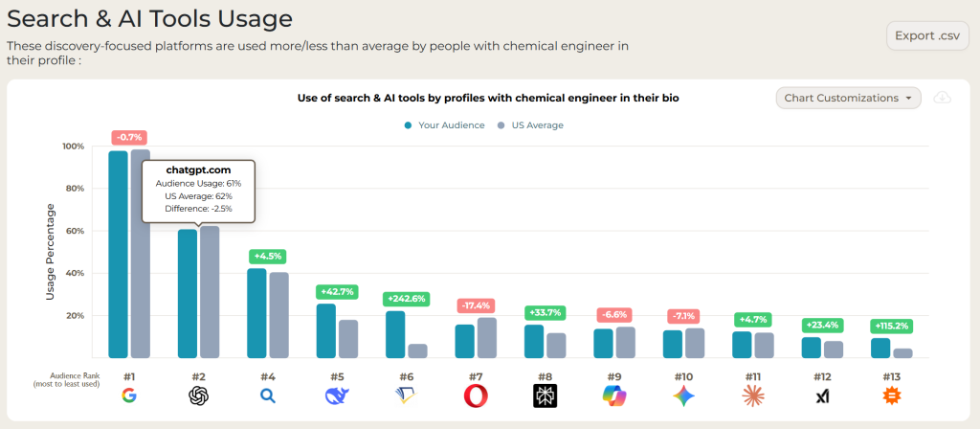Click the Gemini star icon under rank #10
This screenshot has width=980, height=429.
tap(683, 395)
